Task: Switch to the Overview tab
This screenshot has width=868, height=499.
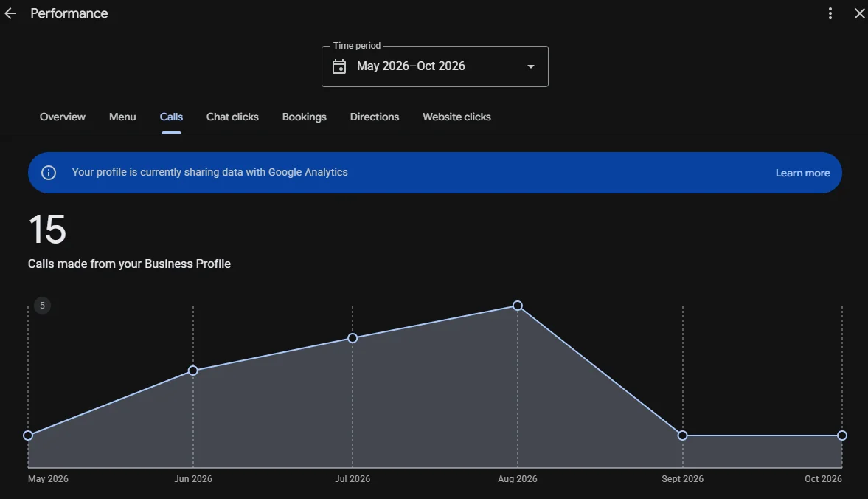Action: pyautogui.click(x=63, y=117)
